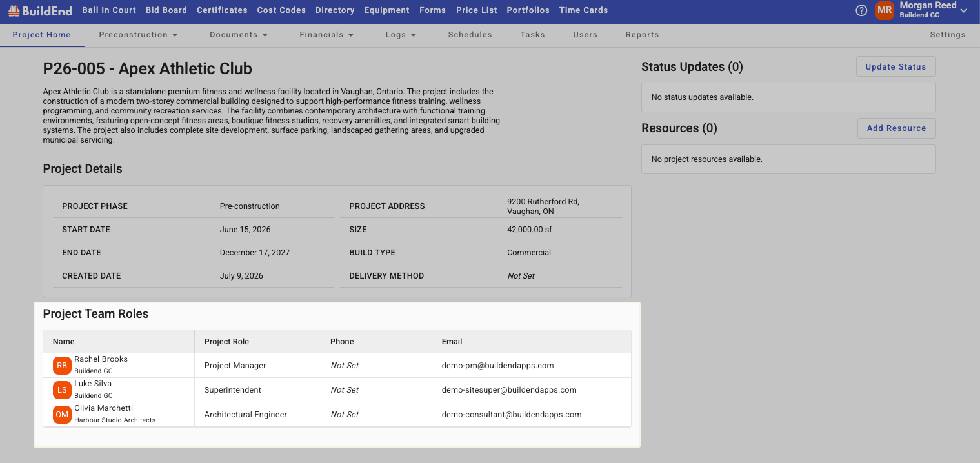
Task: Click the P26-005 - Apex Athletic Club title
Action: tap(148, 69)
